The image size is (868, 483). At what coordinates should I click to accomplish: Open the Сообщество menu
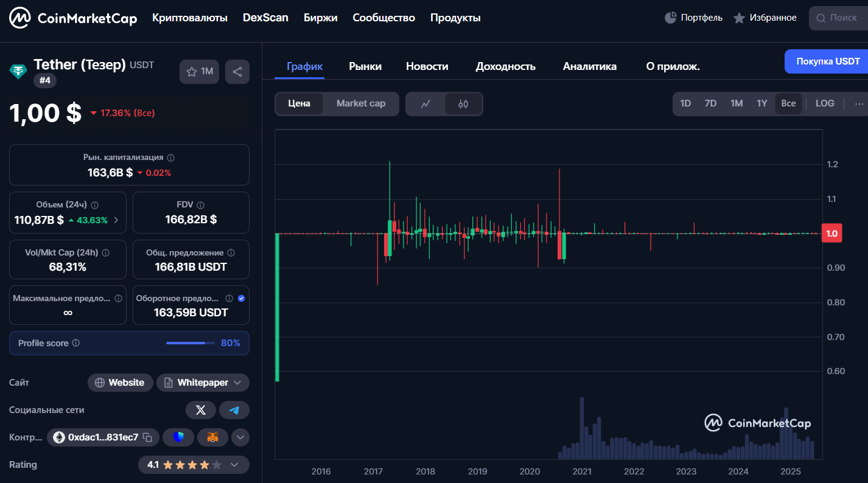tap(383, 18)
